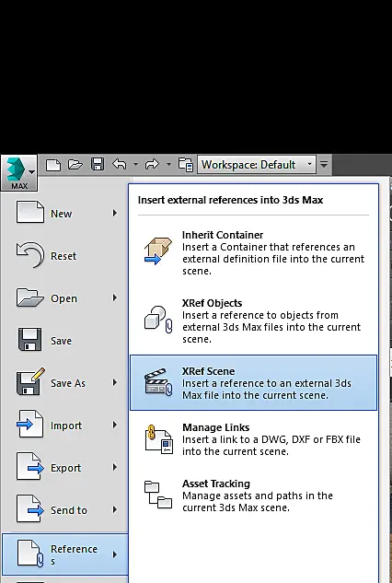
Task: Click the Inherit Container box icon
Action: 158,251
